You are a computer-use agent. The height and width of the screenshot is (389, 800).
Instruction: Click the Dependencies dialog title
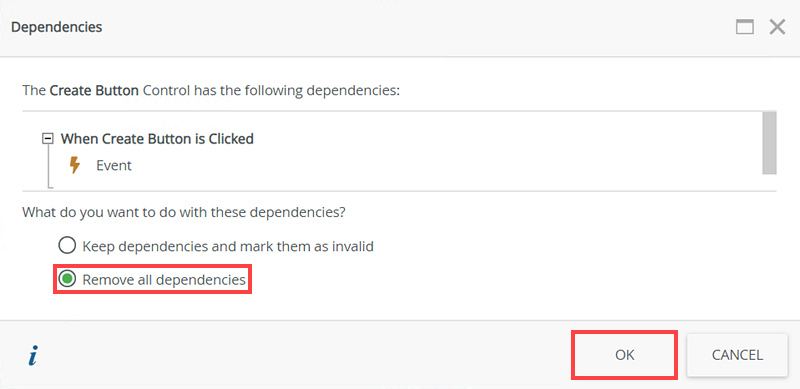[x=57, y=27]
